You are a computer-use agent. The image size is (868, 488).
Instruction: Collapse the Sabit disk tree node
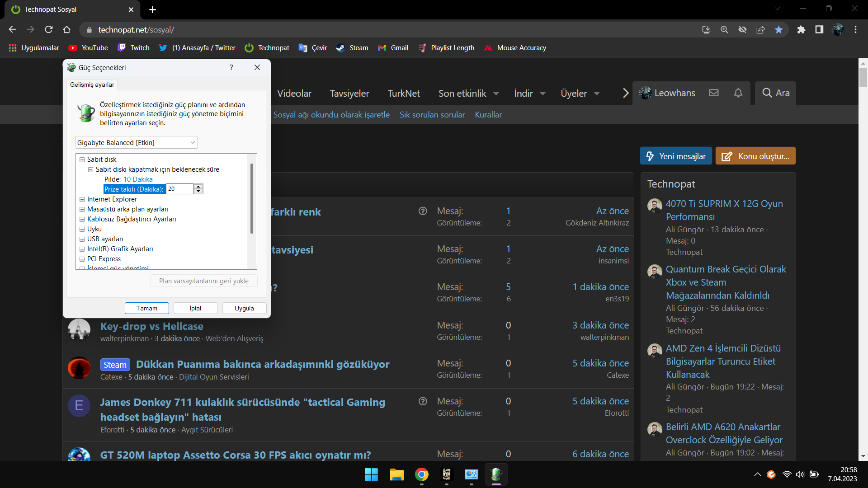point(82,160)
